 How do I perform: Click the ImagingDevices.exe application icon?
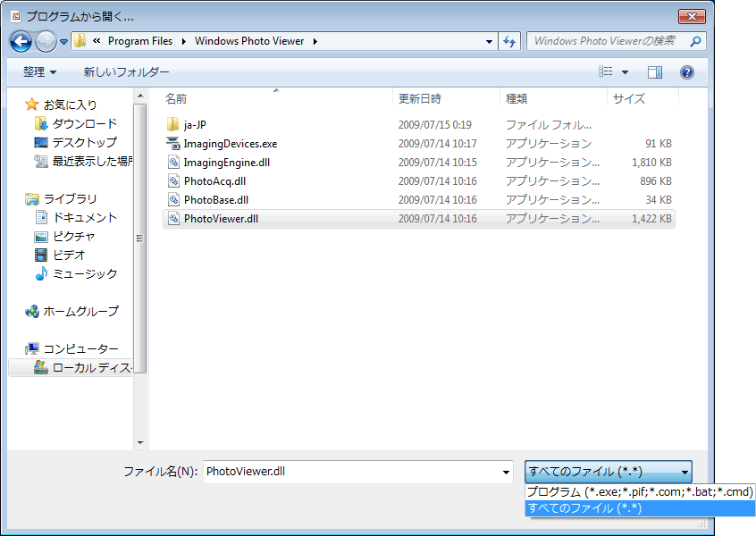(172, 143)
